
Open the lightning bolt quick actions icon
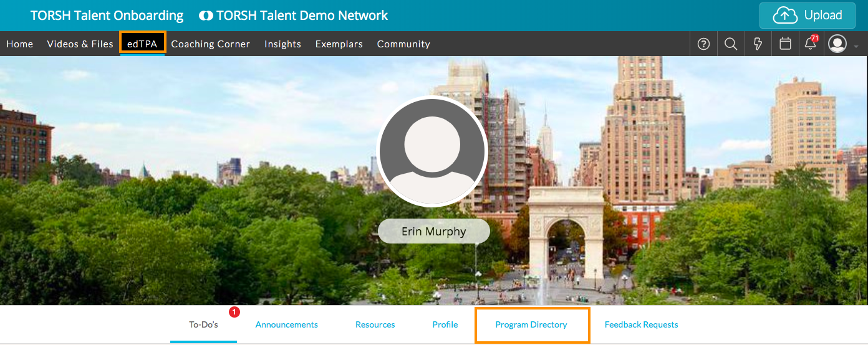click(x=758, y=44)
